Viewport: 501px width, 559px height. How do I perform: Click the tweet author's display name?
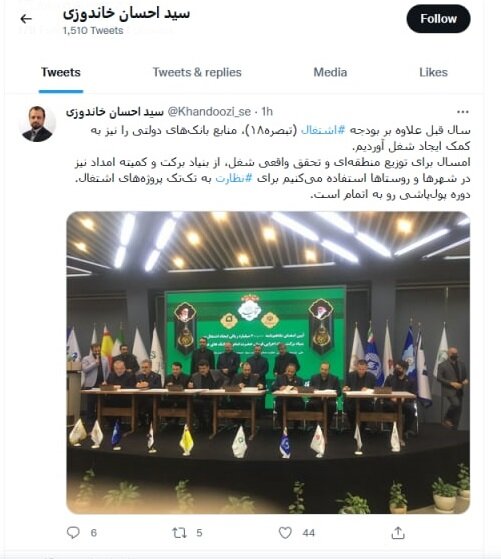point(115,112)
